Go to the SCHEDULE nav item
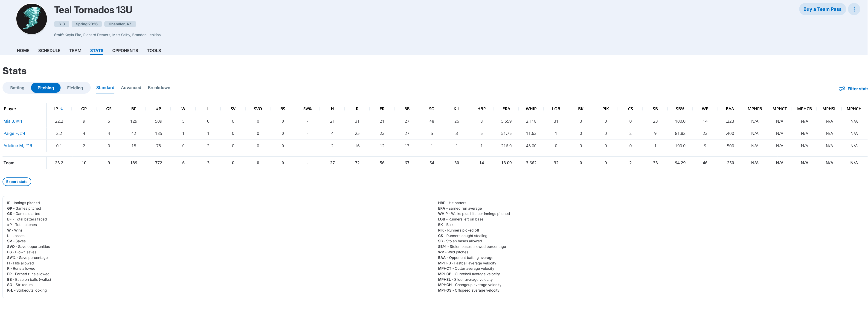Screen dimensions: 868x310 [49, 51]
